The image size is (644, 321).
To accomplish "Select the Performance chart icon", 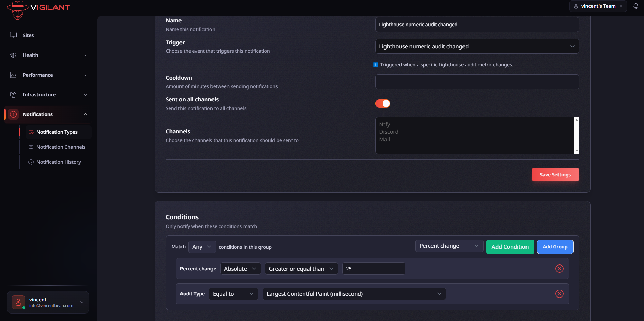I will (x=13, y=75).
